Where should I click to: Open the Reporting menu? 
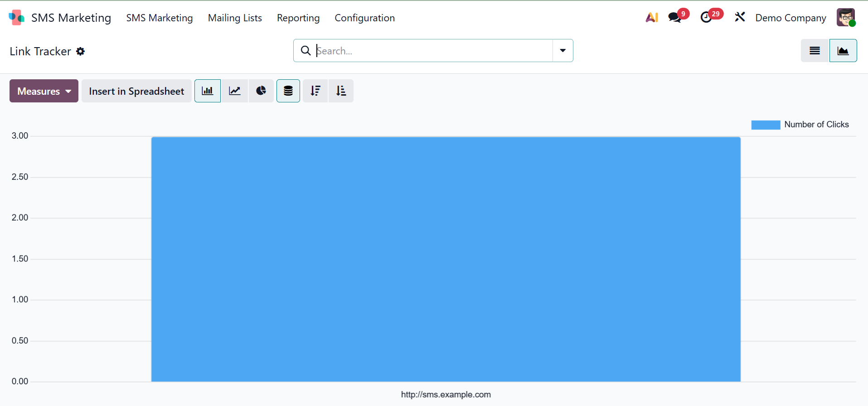pyautogui.click(x=298, y=18)
